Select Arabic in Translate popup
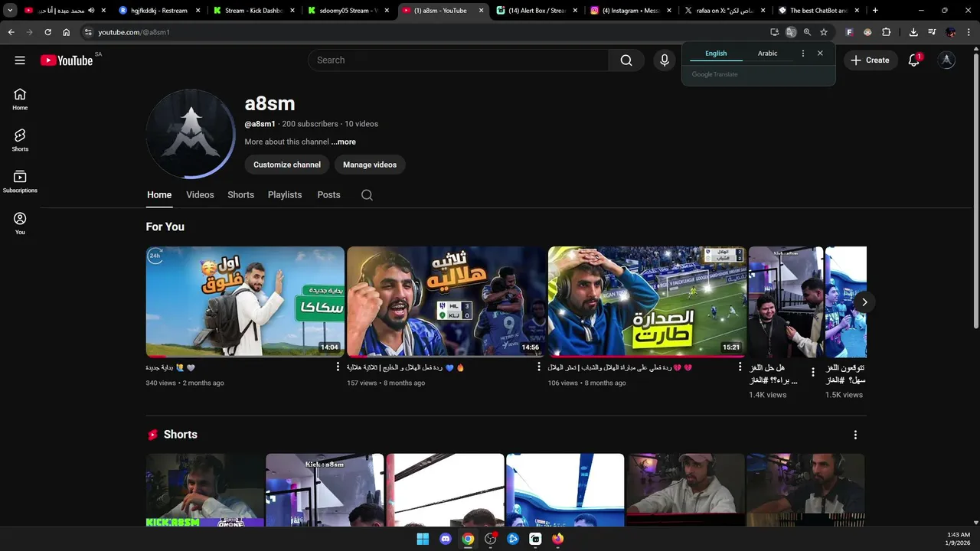Viewport: 980px width, 551px height. (767, 54)
